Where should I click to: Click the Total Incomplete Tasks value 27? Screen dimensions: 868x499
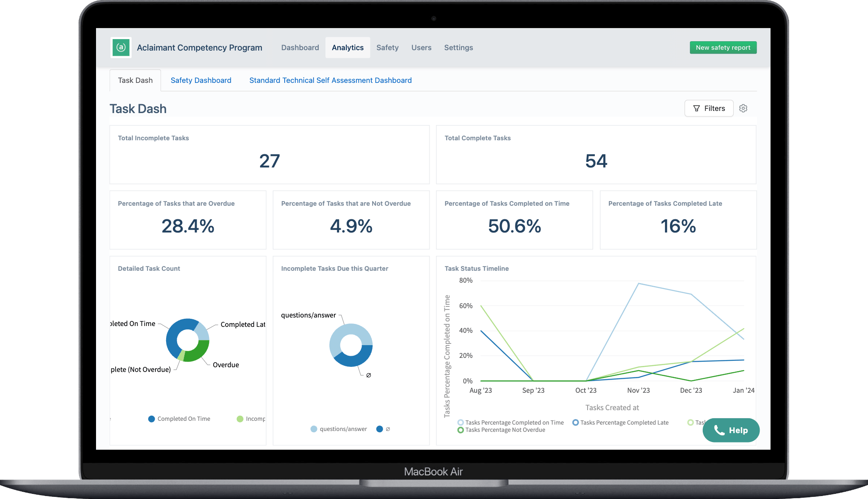[269, 161]
